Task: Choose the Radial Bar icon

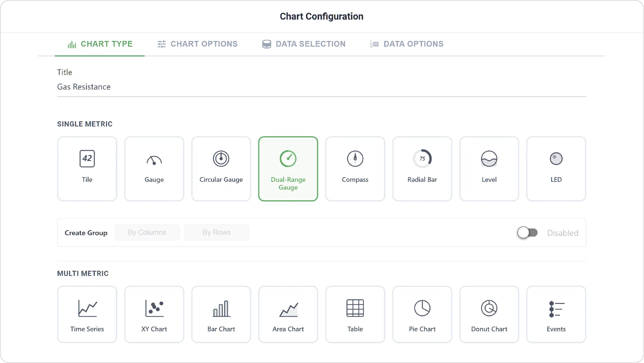Action: (x=422, y=159)
